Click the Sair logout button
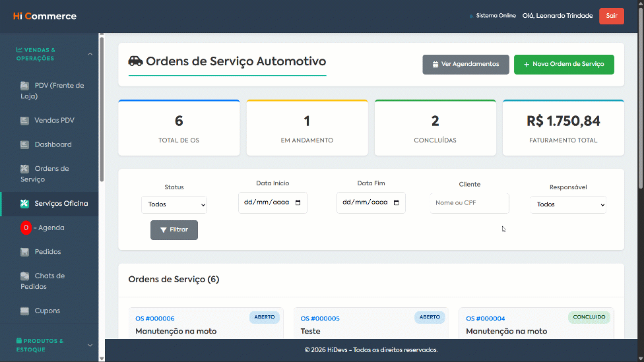Image resolution: width=644 pixels, height=362 pixels. click(612, 16)
